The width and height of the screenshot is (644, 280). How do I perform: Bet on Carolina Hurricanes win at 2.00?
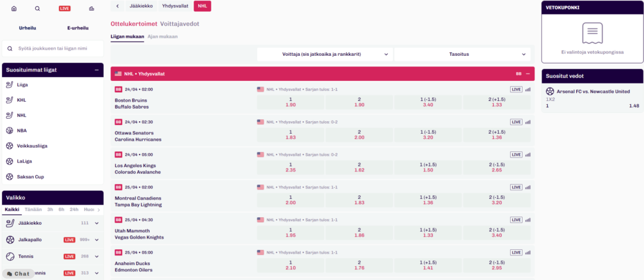pos(359,135)
